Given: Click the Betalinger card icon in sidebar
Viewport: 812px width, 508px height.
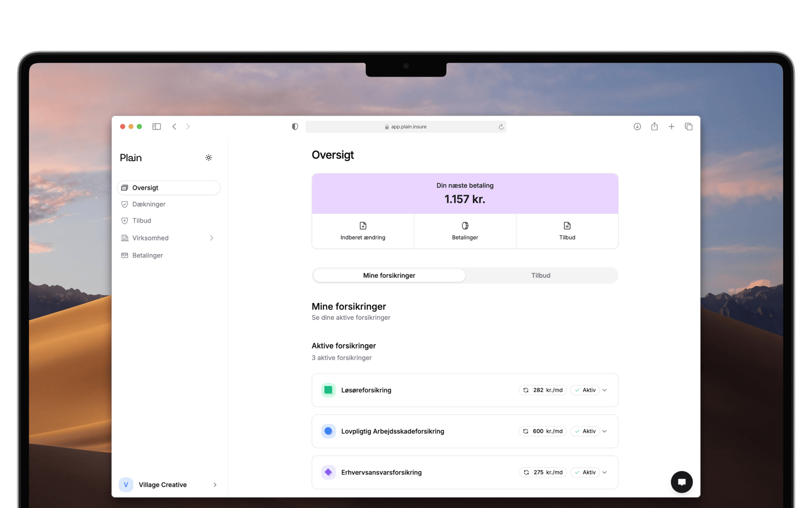Looking at the screenshot, I should tap(124, 255).
